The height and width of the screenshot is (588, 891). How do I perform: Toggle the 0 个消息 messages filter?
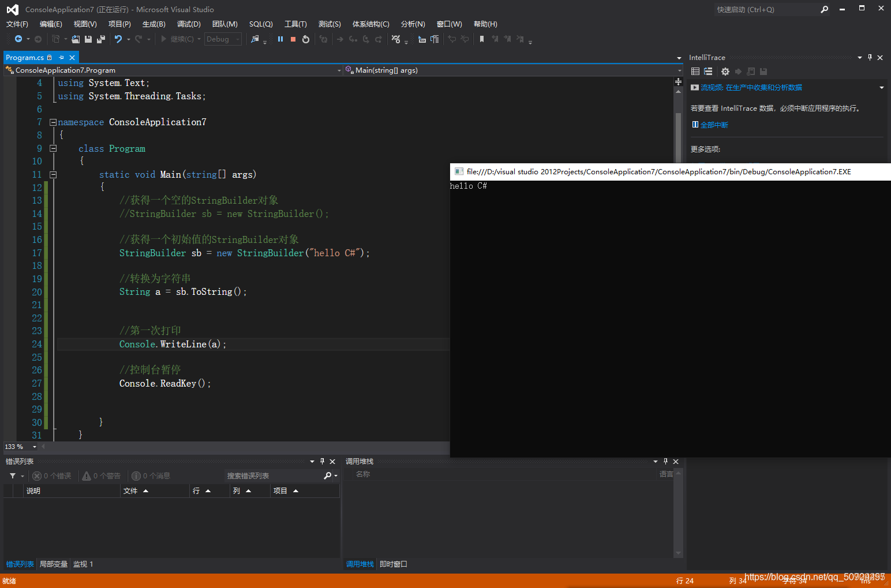pyautogui.click(x=151, y=475)
